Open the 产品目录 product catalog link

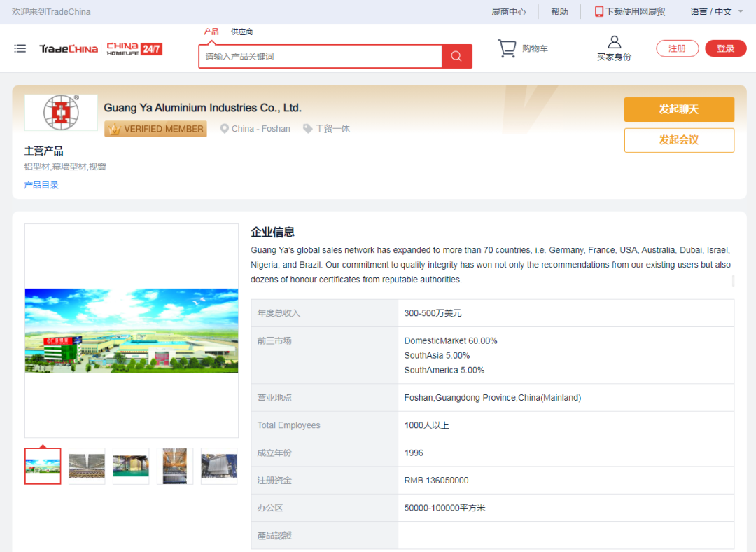[x=41, y=185]
